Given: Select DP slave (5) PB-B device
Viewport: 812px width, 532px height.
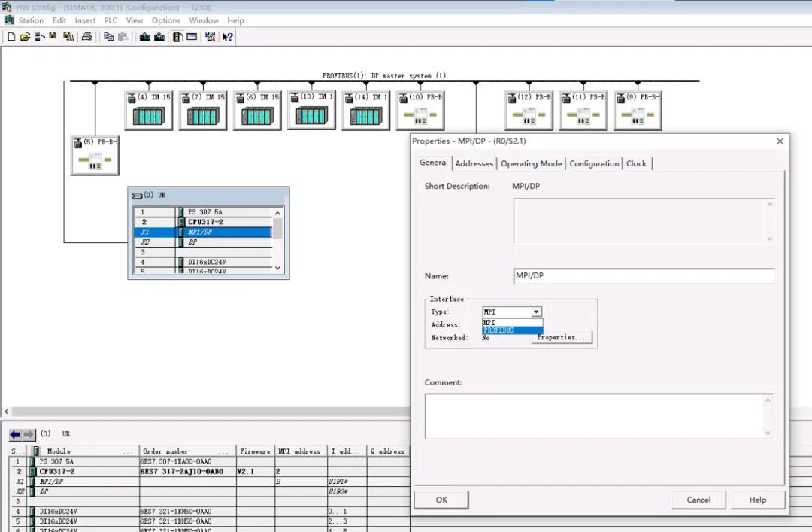Looking at the screenshot, I should (95, 156).
